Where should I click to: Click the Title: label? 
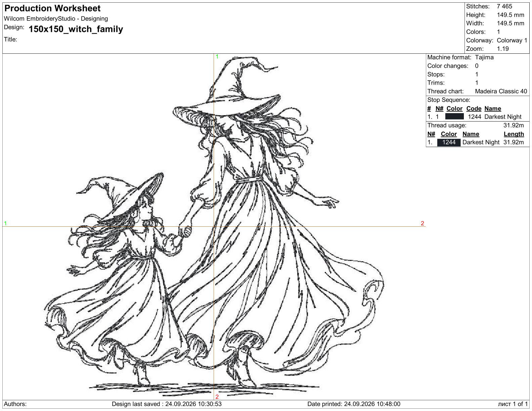tap(10, 39)
